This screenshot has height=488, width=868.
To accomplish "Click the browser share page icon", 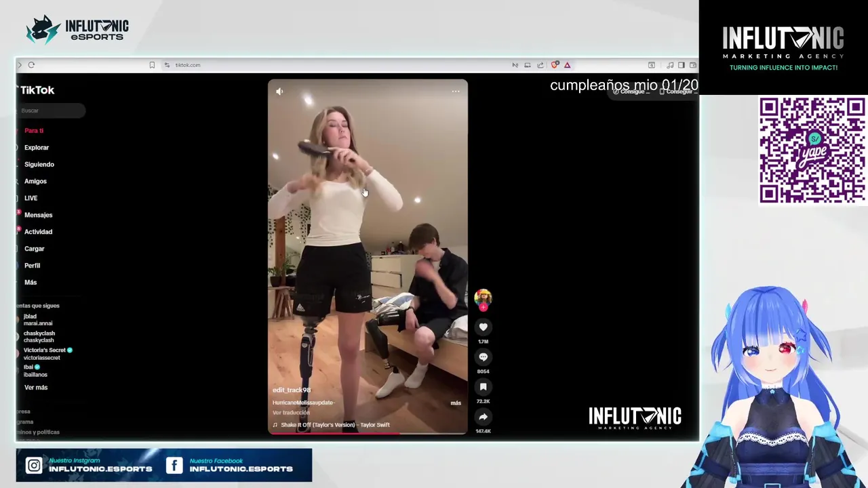I will click(x=540, y=65).
